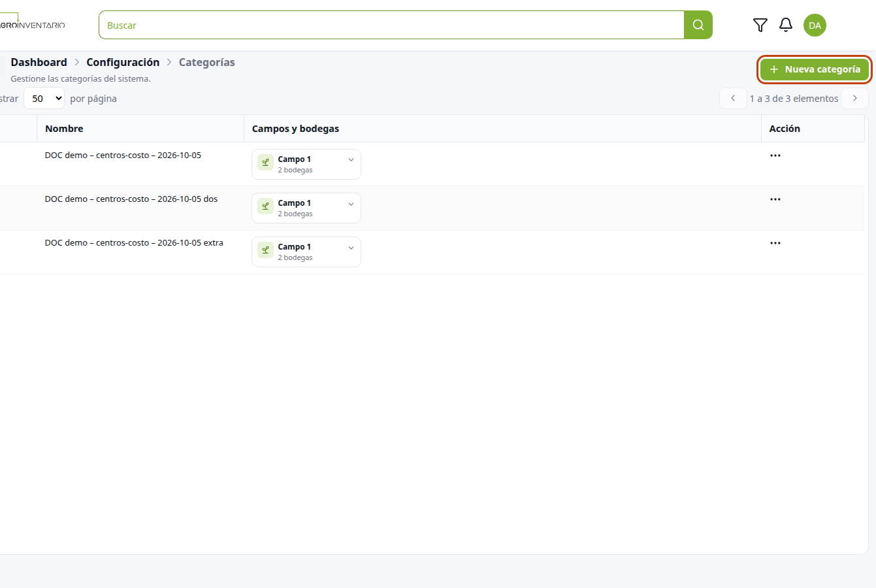
Task: Open action dots for the 'dos' category
Action: pos(775,199)
